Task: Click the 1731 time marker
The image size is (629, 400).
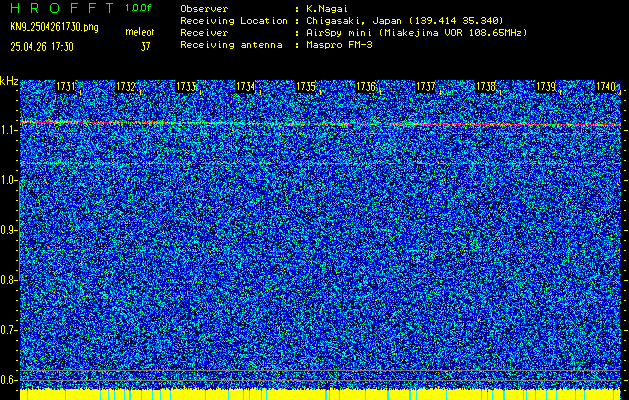Action: 65,87
